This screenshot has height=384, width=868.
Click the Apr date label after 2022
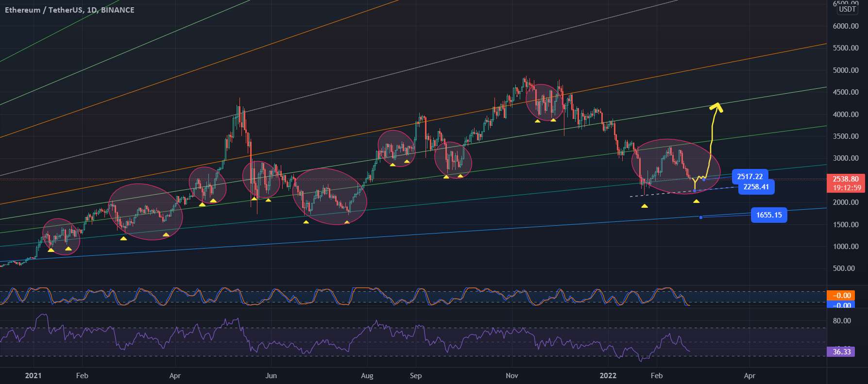click(x=749, y=376)
